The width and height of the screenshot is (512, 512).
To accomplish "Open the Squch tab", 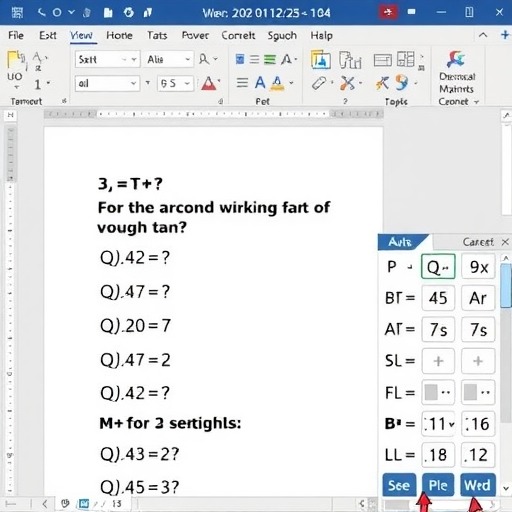I will coord(282,35).
